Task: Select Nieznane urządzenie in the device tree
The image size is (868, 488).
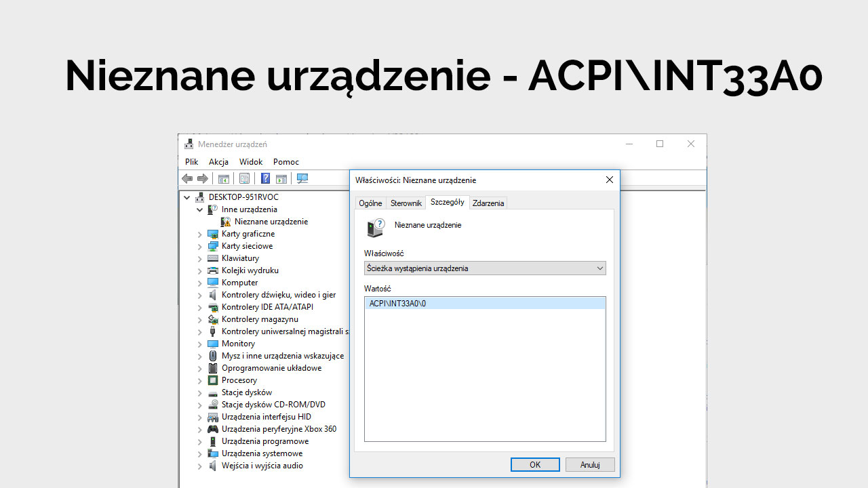Action: click(x=271, y=222)
